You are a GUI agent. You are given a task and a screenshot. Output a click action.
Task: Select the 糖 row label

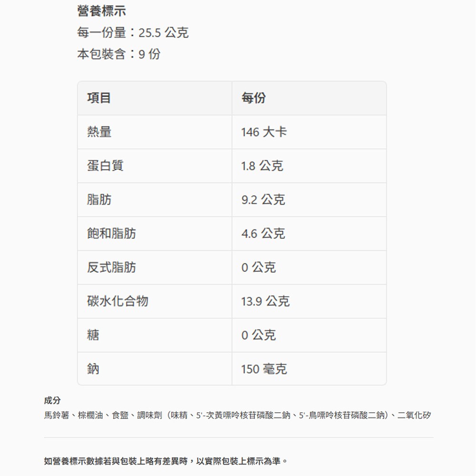point(93,335)
